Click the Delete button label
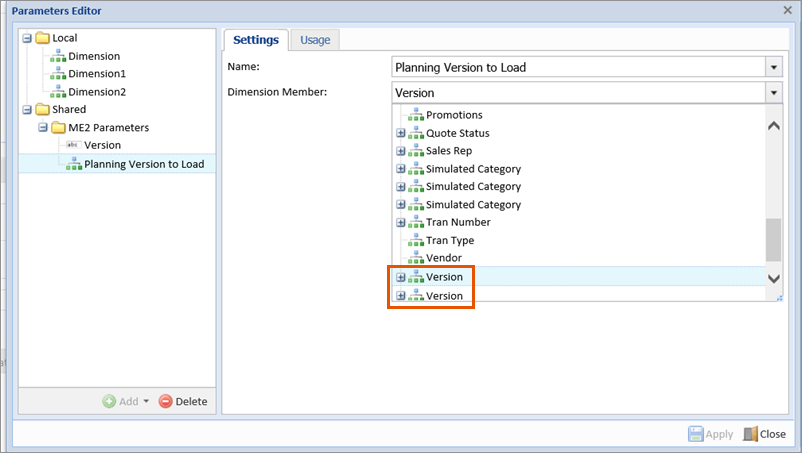The width and height of the screenshot is (802, 453). pos(191,402)
